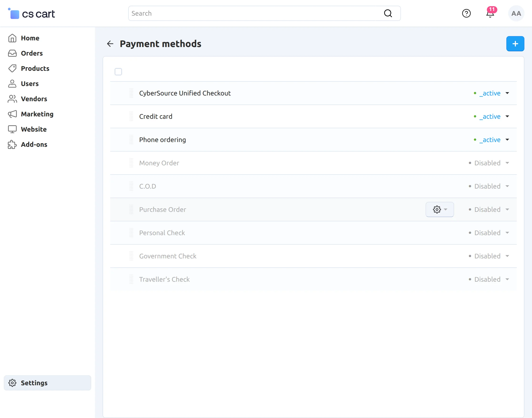532x418 pixels.
Task: Click the help question mark icon
Action: click(466, 14)
